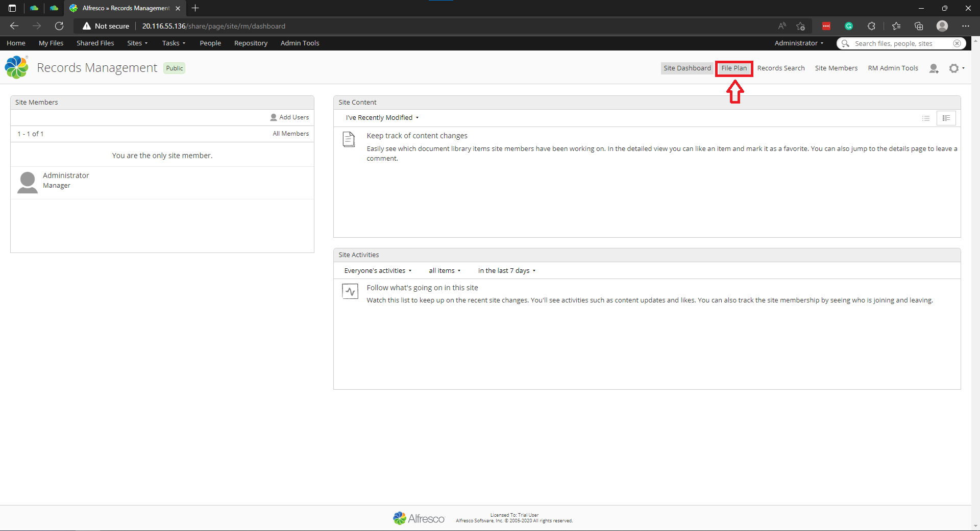Image resolution: width=980 pixels, height=531 pixels.
Task: Open the Administrator member profile link
Action: (x=66, y=175)
